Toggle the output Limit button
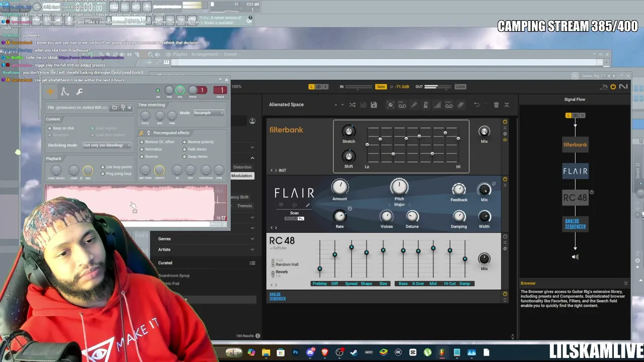 pyautogui.click(x=460, y=86)
